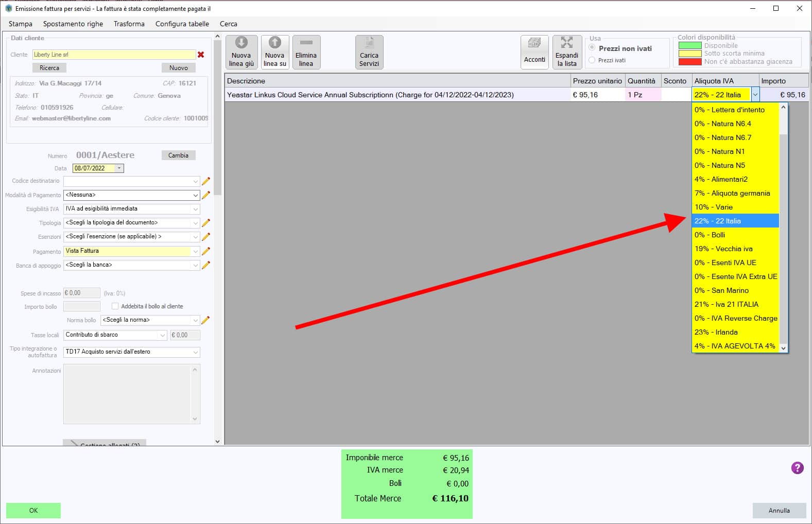The height and width of the screenshot is (524, 812).
Task: Open Stampa menu
Action: pyautogui.click(x=21, y=24)
